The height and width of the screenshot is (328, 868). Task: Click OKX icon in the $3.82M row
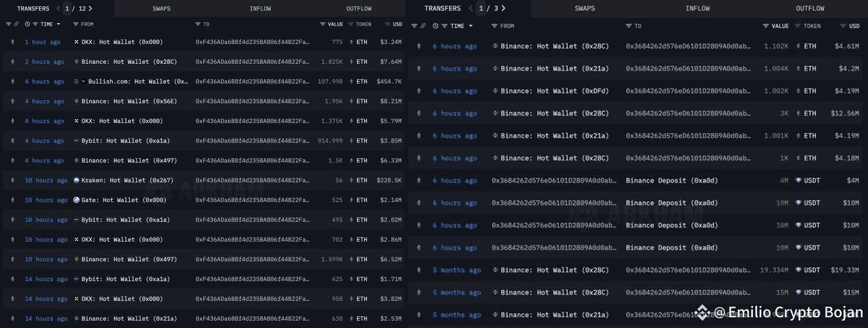(x=76, y=299)
